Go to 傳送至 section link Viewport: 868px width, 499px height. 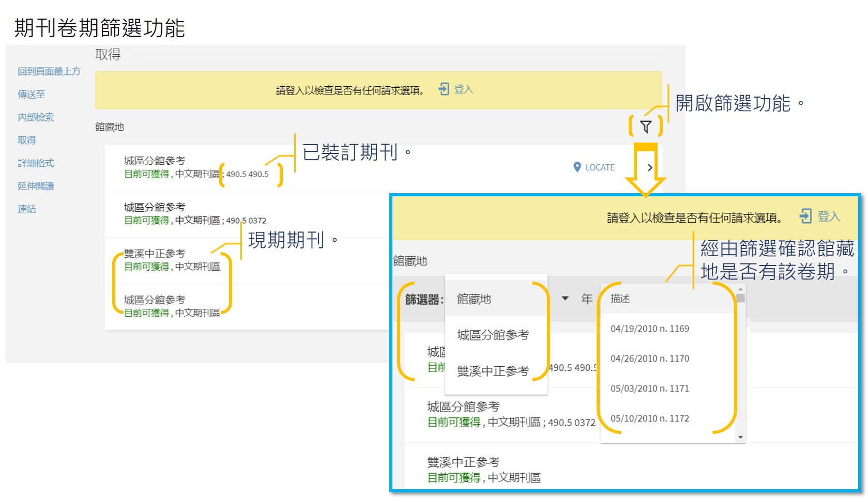pos(32,94)
